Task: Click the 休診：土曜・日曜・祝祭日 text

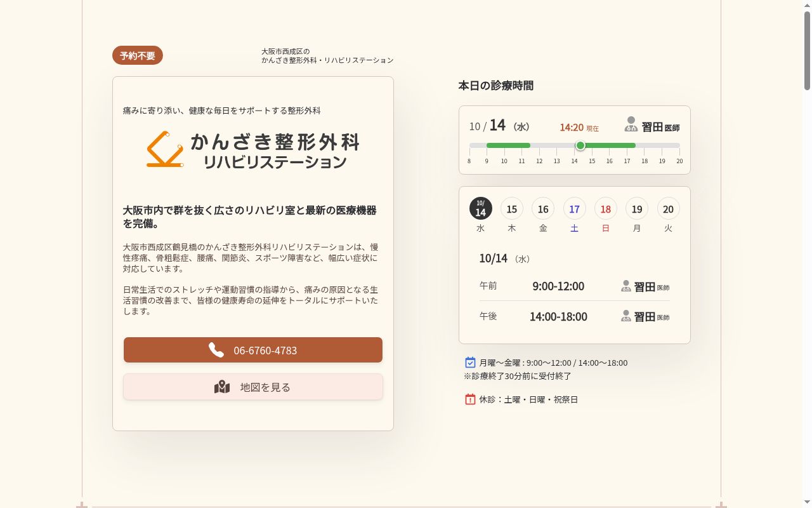Action: click(528, 399)
